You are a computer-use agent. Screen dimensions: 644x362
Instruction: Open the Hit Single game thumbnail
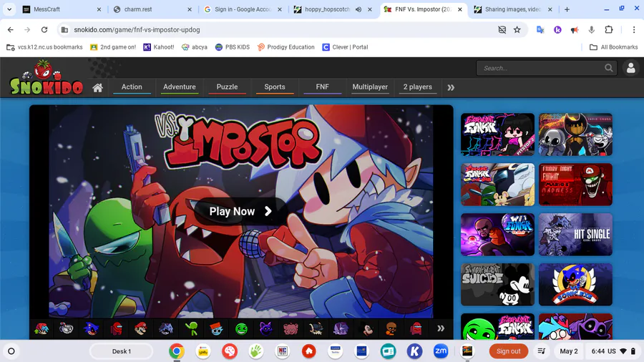575,235
